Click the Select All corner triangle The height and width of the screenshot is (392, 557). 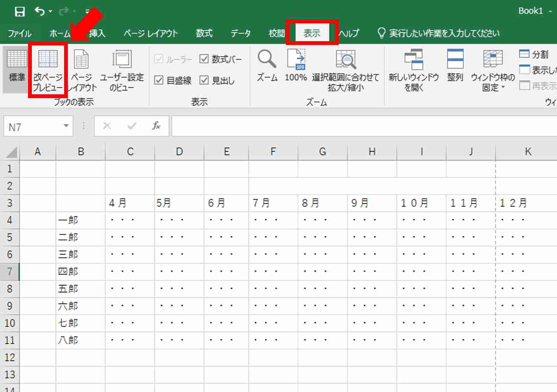coord(12,152)
